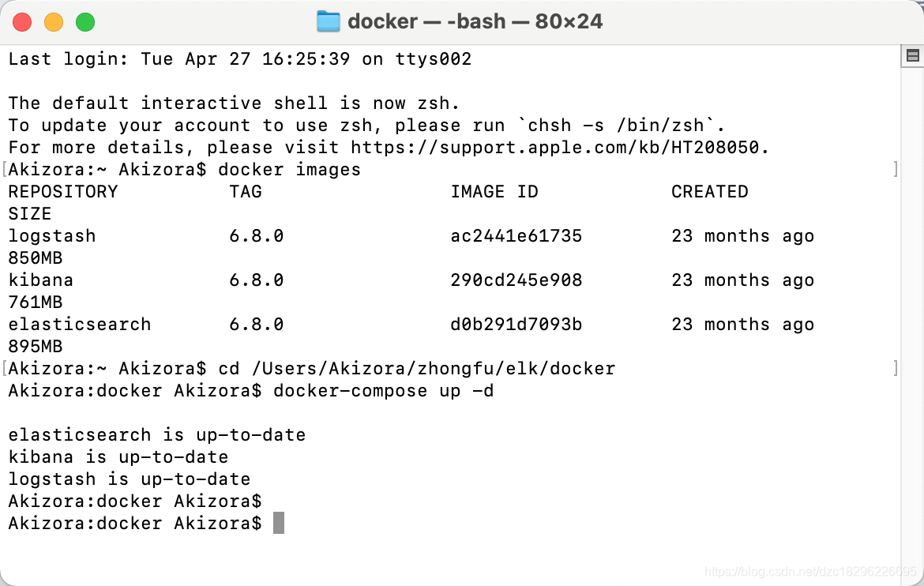Click image ID d0b291d7093b
Image resolution: width=924 pixels, height=586 pixels.
(516, 325)
